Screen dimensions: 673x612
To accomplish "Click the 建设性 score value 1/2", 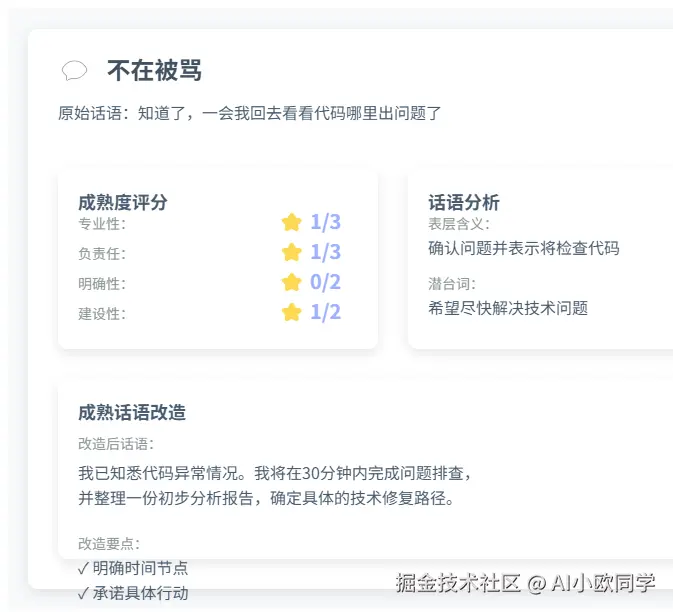I will [x=325, y=312].
